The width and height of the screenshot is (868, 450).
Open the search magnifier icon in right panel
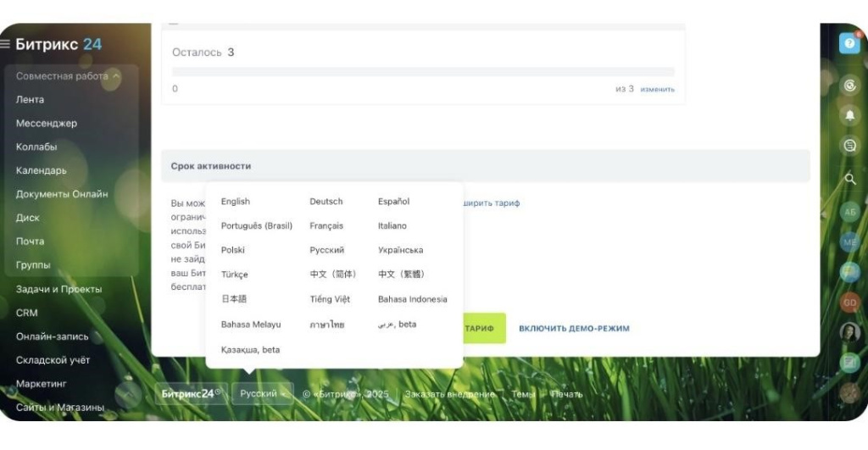(849, 179)
